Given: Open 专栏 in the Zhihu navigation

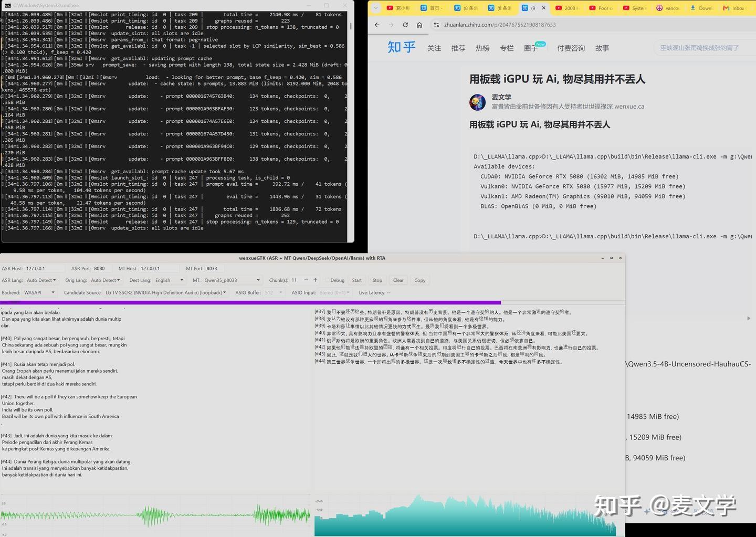Looking at the screenshot, I should (507, 48).
